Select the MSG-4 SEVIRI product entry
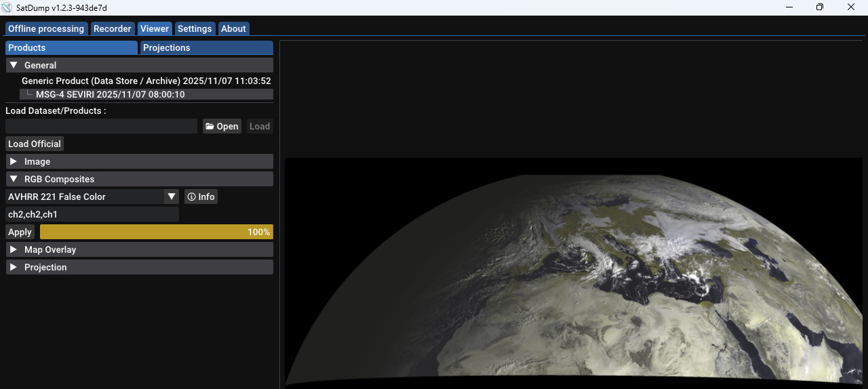This screenshot has width=868, height=389. click(x=110, y=94)
